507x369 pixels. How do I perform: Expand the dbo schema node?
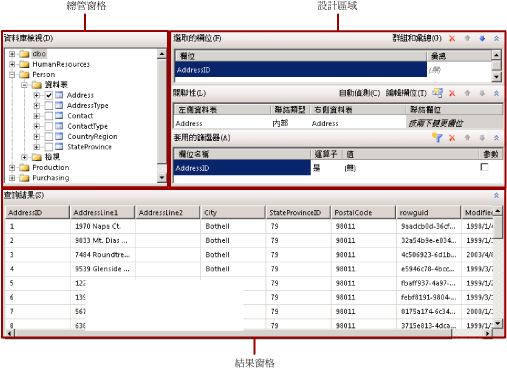click(x=12, y=54)
